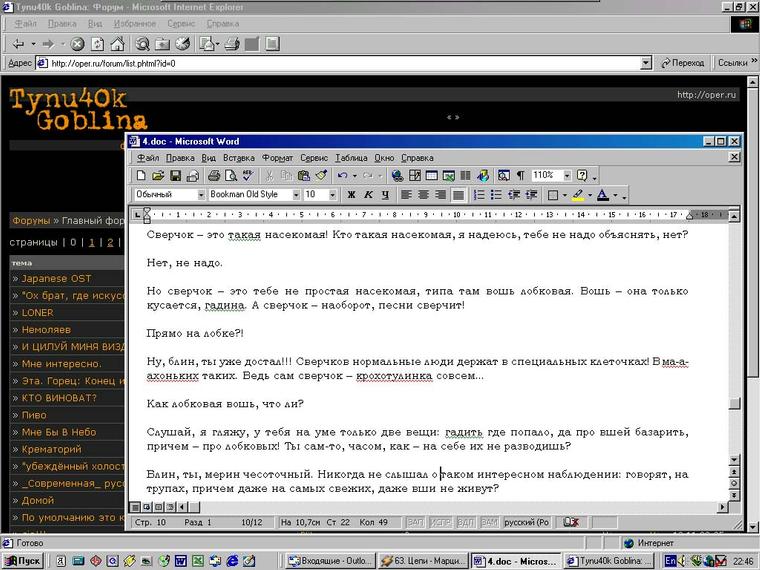The image size is (760, 570).
Task: Show paragraph marks with the ¶ icon
Action: [520, 176]
